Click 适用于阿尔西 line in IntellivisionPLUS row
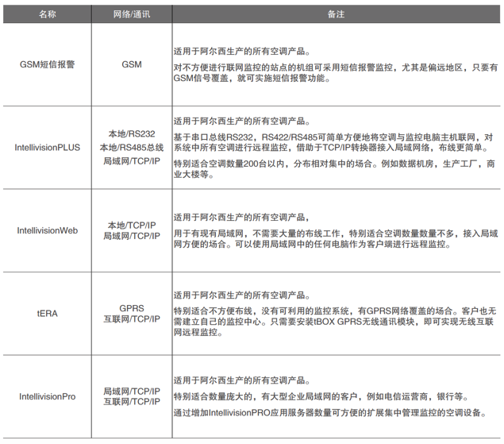 tap(242, 122)
